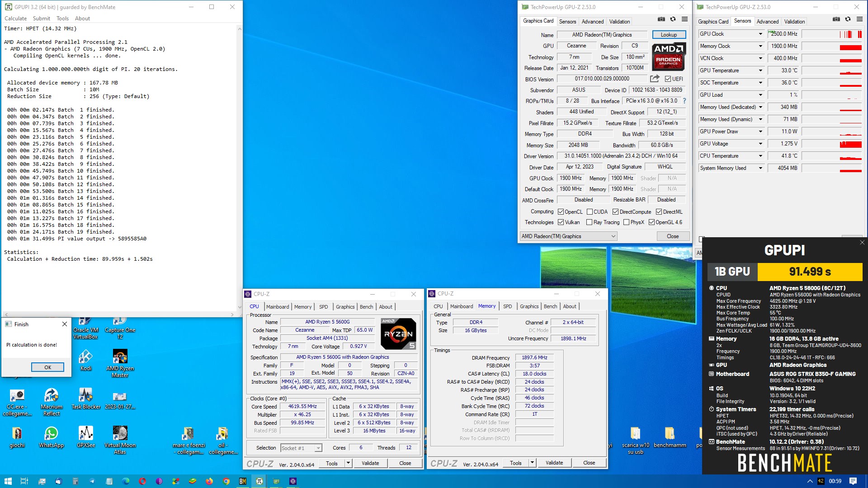Take a screenshot in GPU-Z Graphics Card window
Viewport: 868px width, 488px height.
(x=661, y=19)
